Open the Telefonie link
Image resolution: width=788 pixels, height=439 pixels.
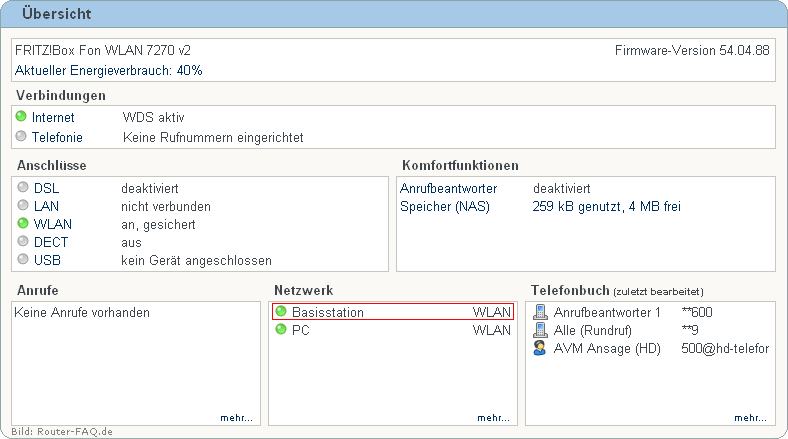coord(57,137)
